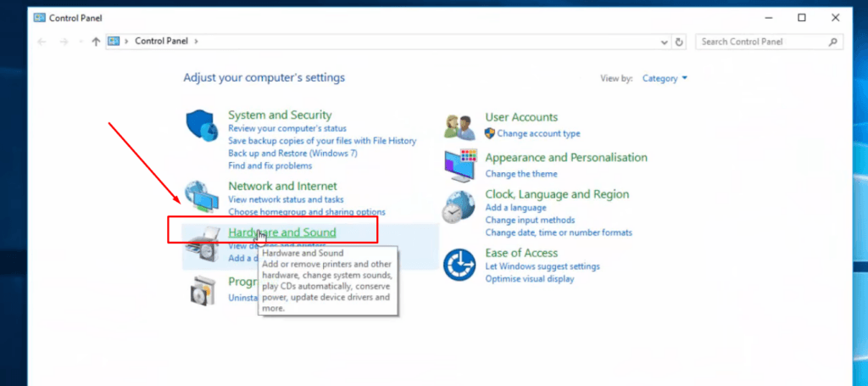Image resolution: width=868 pixels, height=386 pixels.
Task: Open the address bar history dropdown arrow
Action: coord(664,42)
